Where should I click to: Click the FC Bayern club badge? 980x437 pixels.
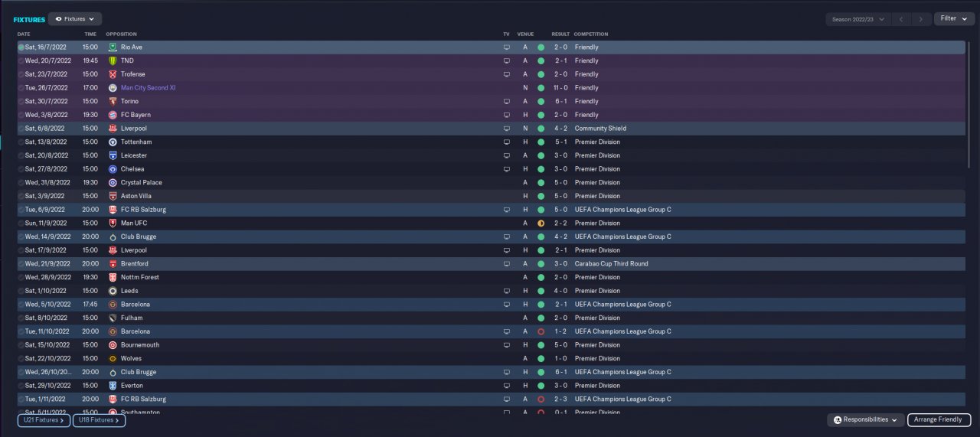(x=113, y=115)
